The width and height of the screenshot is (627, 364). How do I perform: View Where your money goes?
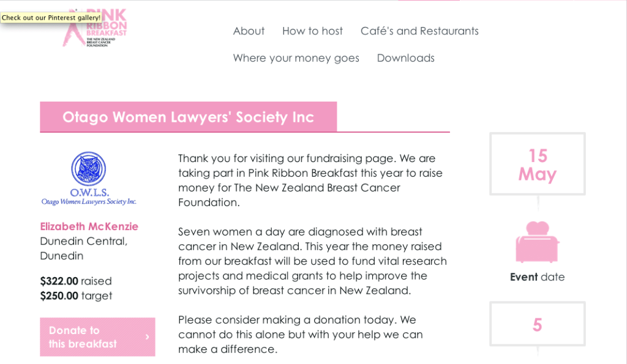click(296, 58)
